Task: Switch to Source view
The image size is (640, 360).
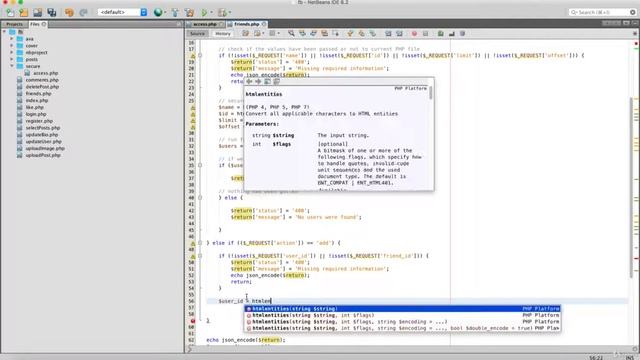Action: point(198,33)
